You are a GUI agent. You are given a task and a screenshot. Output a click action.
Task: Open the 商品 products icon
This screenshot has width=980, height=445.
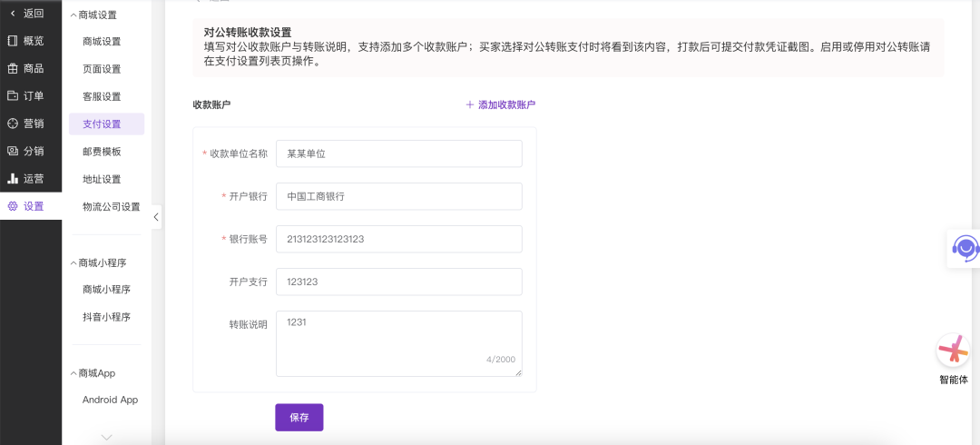pos(13,68)
